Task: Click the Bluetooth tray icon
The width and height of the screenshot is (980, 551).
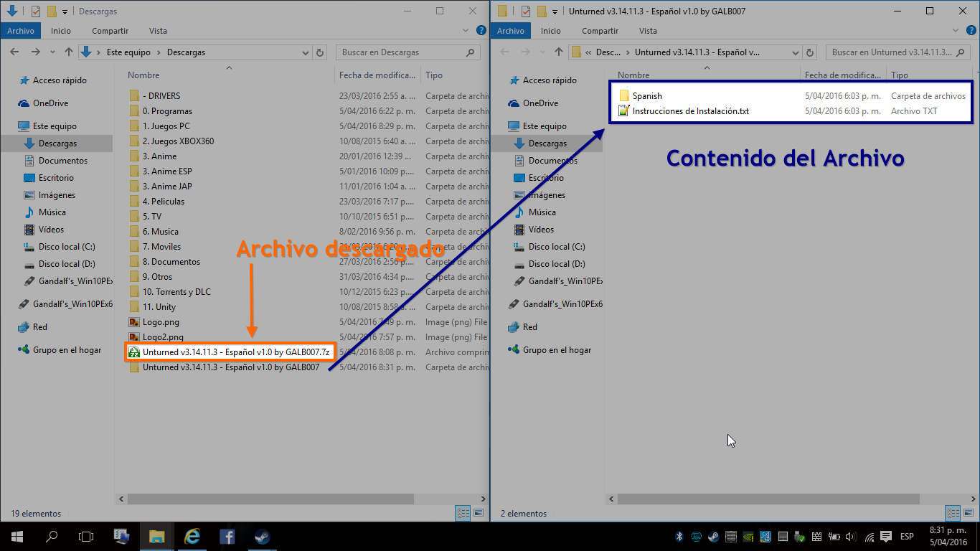Action: [679, 537]
